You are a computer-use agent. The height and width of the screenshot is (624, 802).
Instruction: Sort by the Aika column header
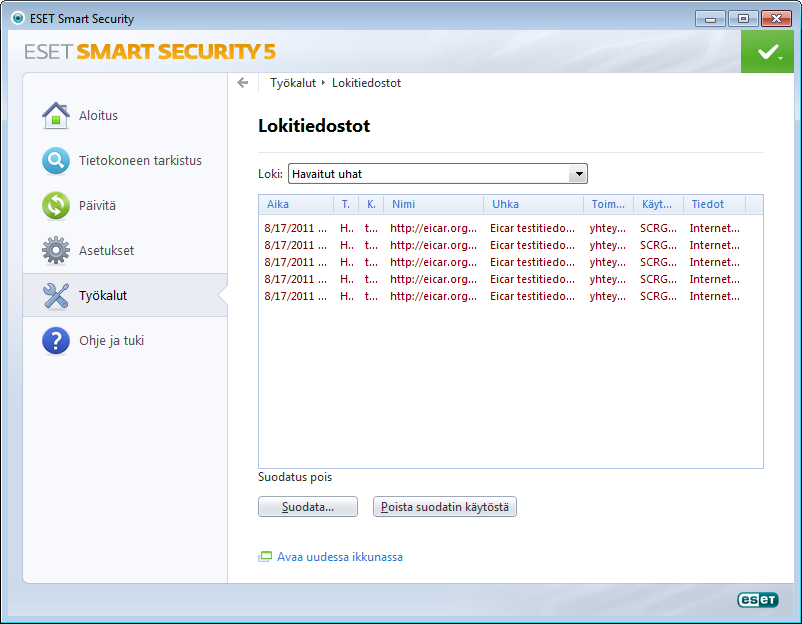click(x=296, y=204)
